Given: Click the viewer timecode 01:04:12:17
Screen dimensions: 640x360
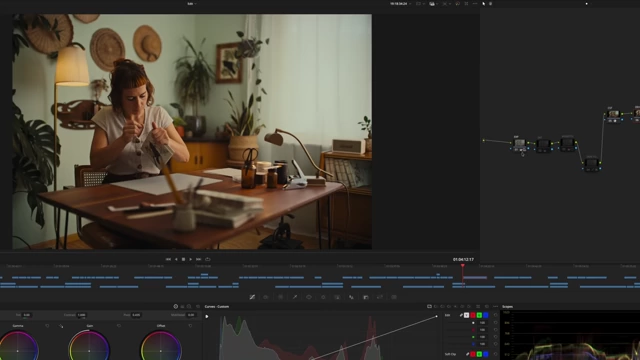Looking at the screenshot, I should (463, 259).
